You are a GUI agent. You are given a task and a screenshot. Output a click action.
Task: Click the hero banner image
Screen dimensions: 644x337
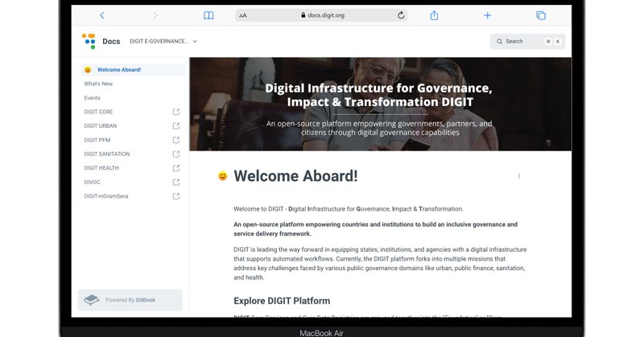(380, 105)
